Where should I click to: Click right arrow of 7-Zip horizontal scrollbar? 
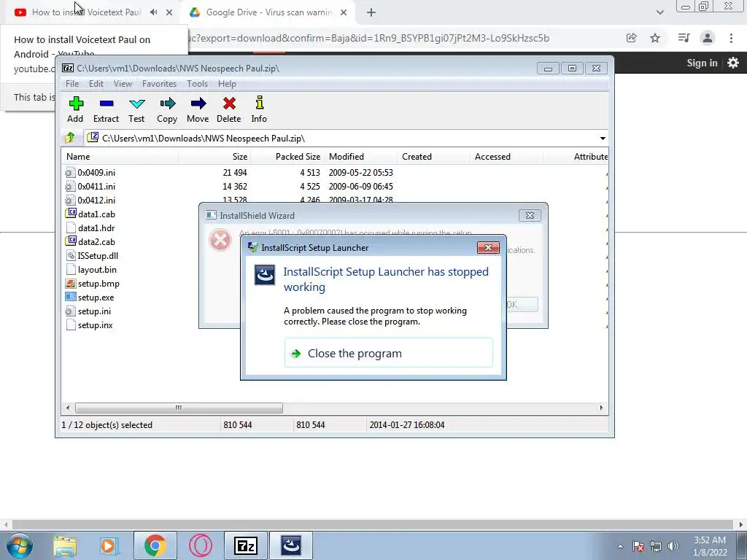601,408
